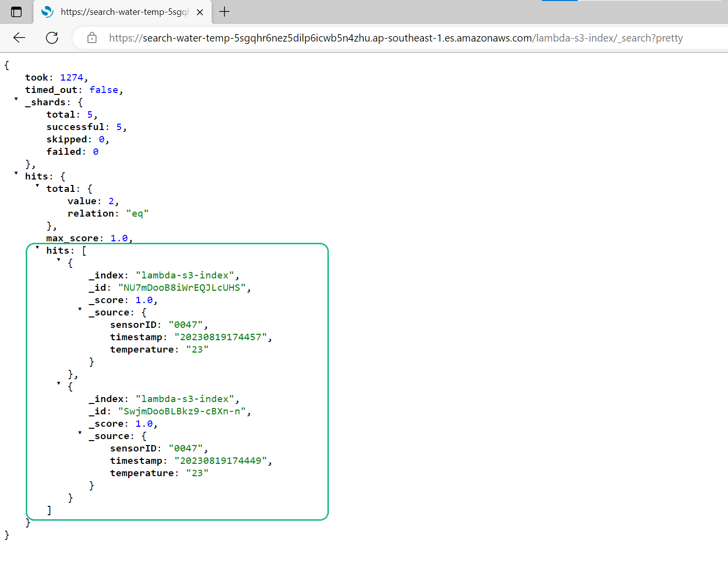728x584 pixels.
Task: Click the timed_out value false
Action: [x=103, y=90]
